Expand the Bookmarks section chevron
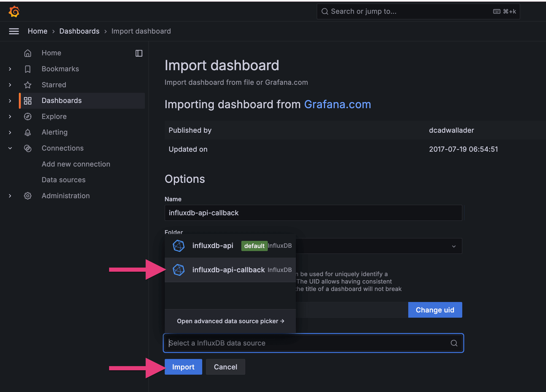The height and width of the screenshot is (392, 546). click(x=10, y=69)
